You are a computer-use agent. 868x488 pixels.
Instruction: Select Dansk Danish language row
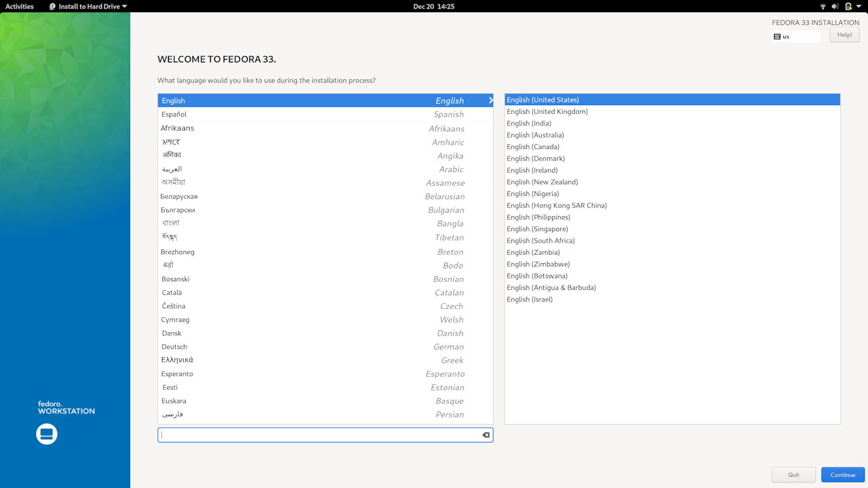pos(325,333)
